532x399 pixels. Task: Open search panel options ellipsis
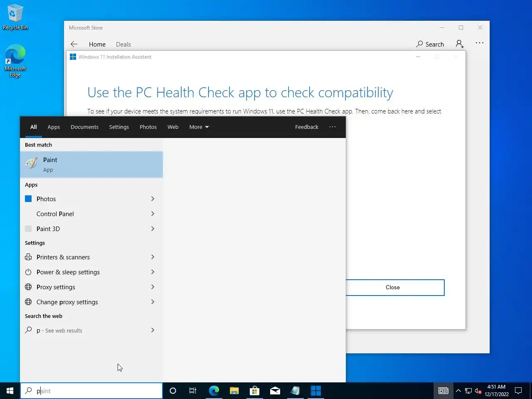point(332,127)
